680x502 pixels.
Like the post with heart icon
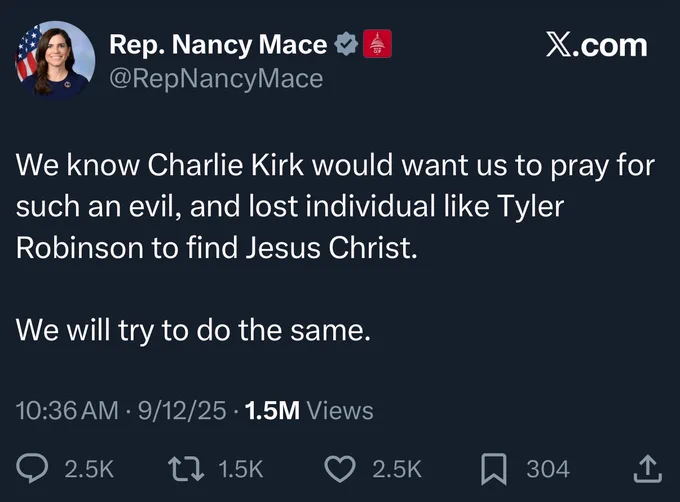[x=340, y=469]
